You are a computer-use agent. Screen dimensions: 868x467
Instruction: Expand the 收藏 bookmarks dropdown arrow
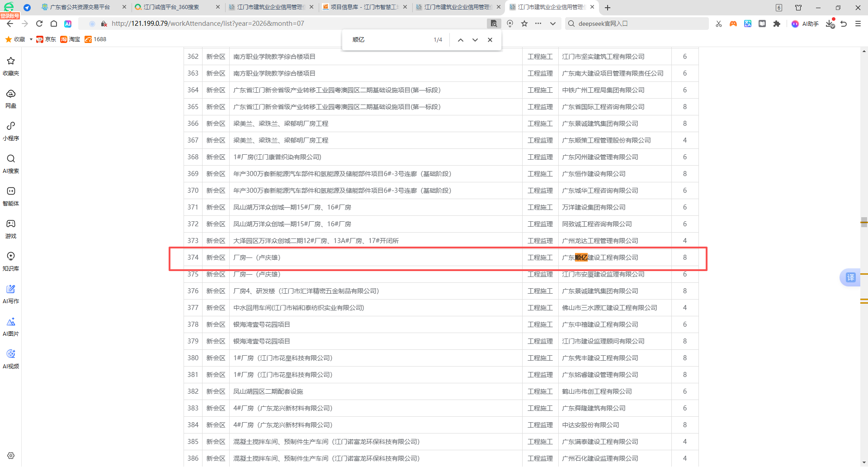[x=31, y=39]
